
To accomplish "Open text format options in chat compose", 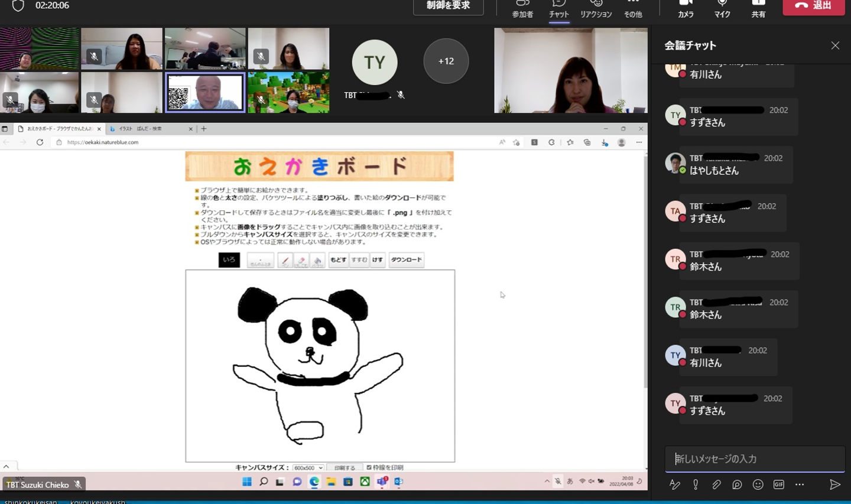I will click(x=675, y=485).
